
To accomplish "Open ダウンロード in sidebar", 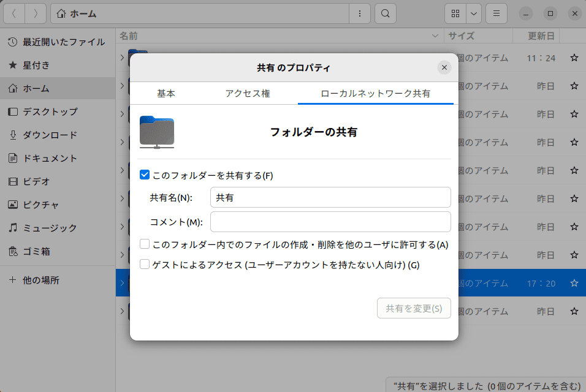I will (x=58, y=135).
